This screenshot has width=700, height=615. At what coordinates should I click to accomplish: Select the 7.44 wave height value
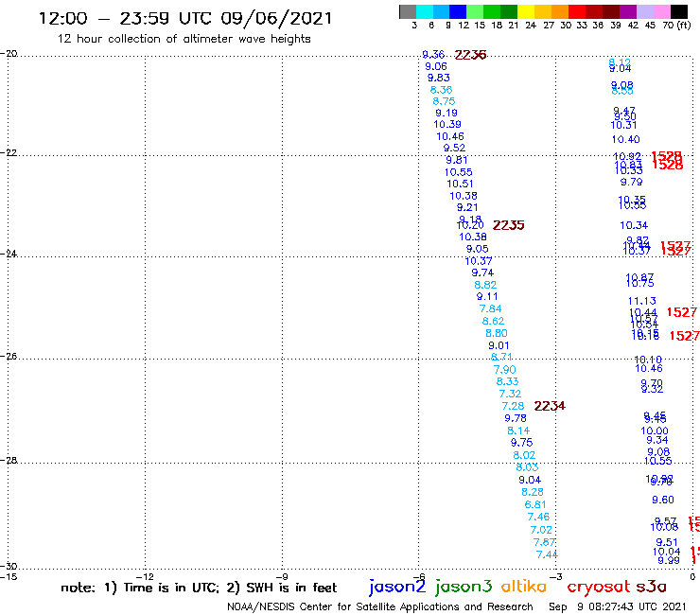(x=547, y=554)
